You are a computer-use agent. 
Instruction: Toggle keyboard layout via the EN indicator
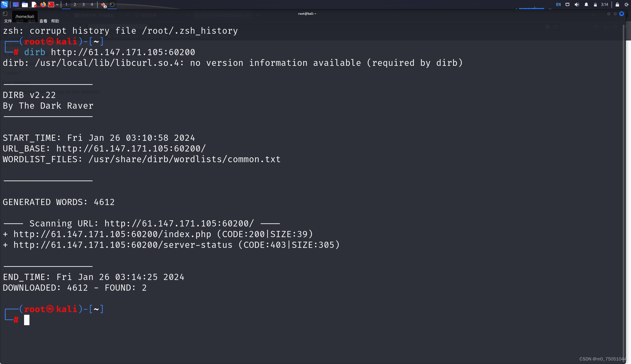point(558,5)
